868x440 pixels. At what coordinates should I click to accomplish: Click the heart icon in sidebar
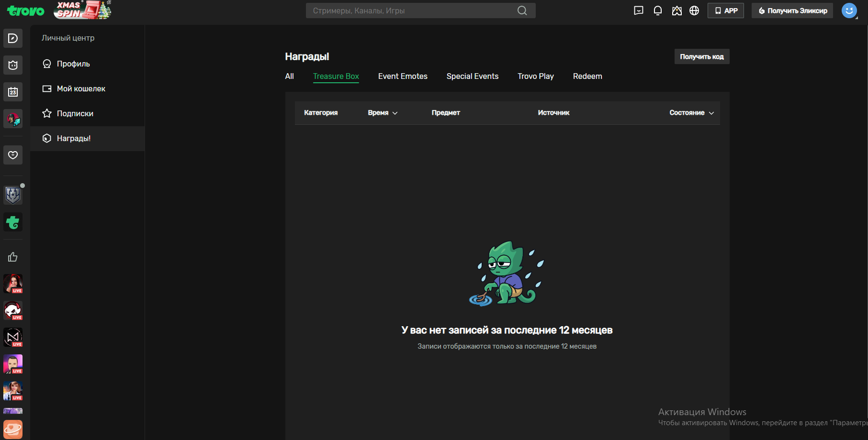coord(13,155)
